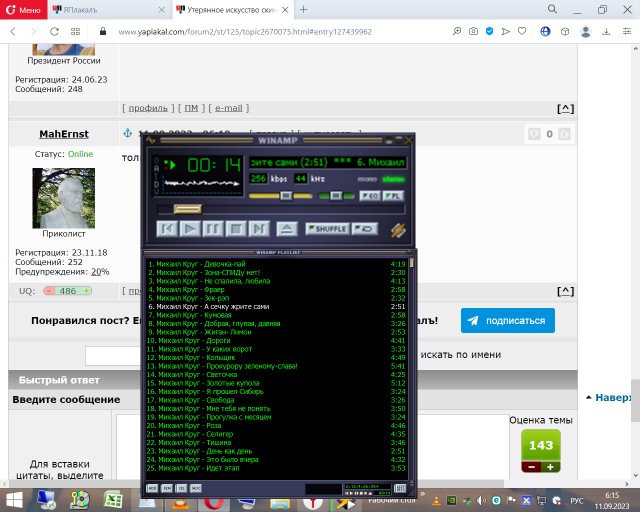Click Winamp song seek bar handle
Viewport: 640px width, 512px height.
188,209
